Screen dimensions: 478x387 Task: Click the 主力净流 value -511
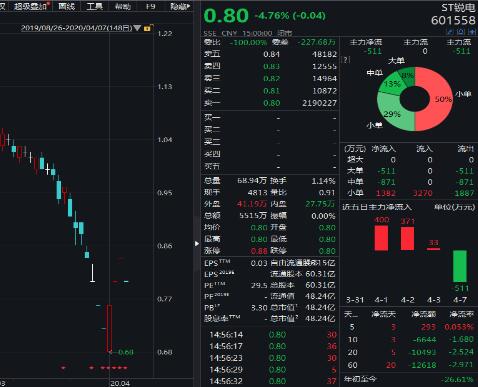coord(372,51)
